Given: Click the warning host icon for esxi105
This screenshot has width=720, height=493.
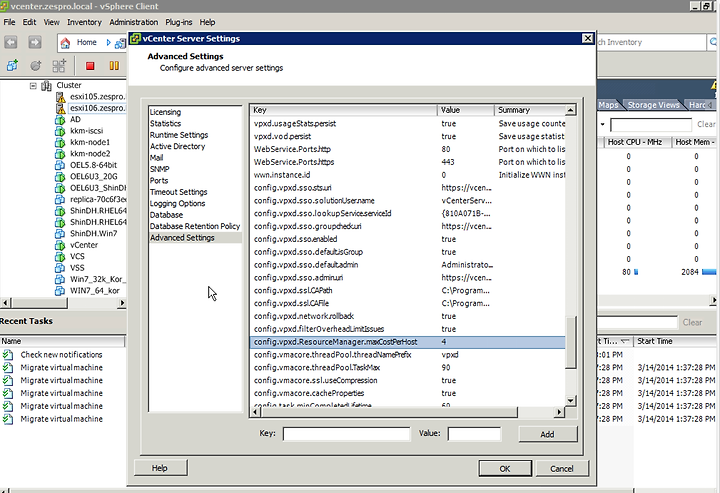Looking at the screenshot, I should coord(60,97).
